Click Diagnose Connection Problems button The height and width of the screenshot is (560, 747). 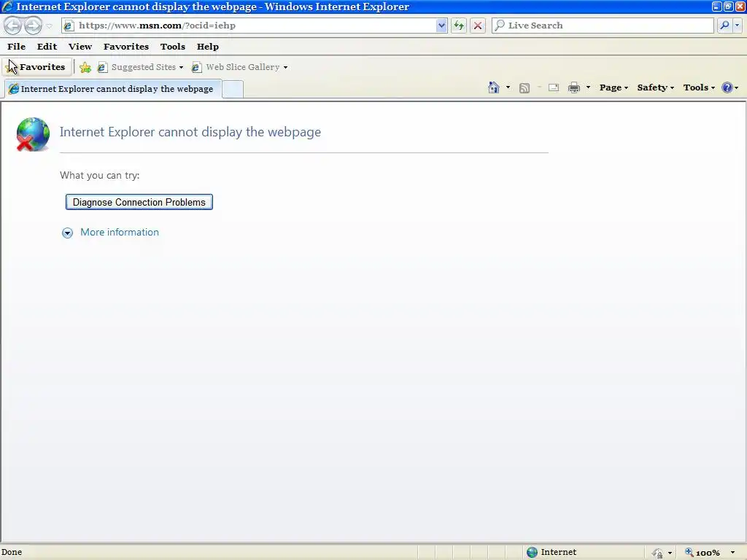139,203
